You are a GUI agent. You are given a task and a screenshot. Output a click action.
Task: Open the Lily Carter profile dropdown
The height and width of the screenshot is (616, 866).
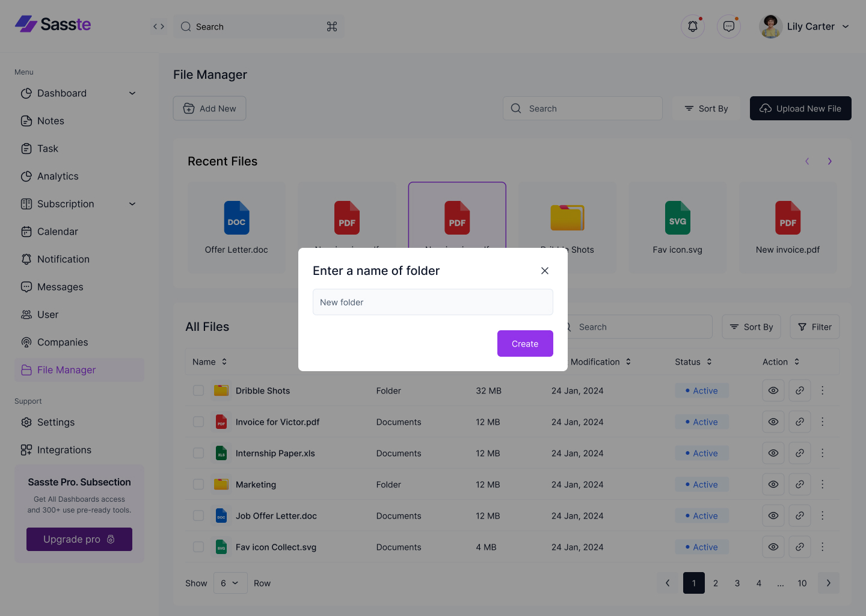coord(805,26)
